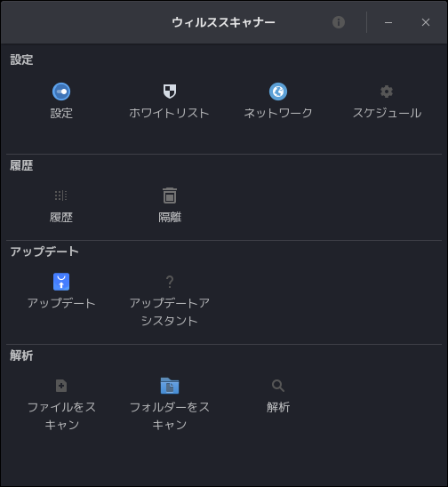
Task: Click the ネットワーク text label
Action: tap(278, 113)
